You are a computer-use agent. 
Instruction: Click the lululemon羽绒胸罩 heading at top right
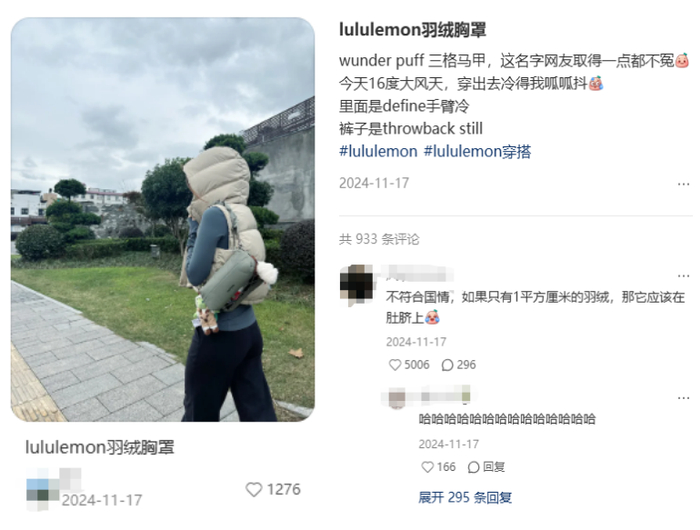(x=412, y=30)
